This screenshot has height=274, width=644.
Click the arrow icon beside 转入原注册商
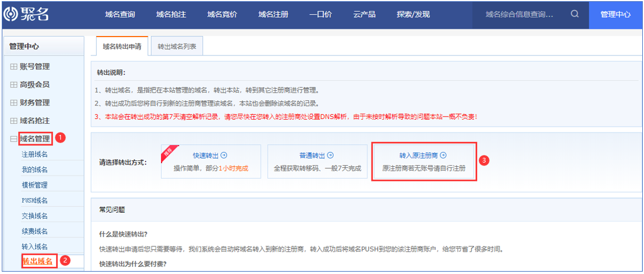pos(443,156)
